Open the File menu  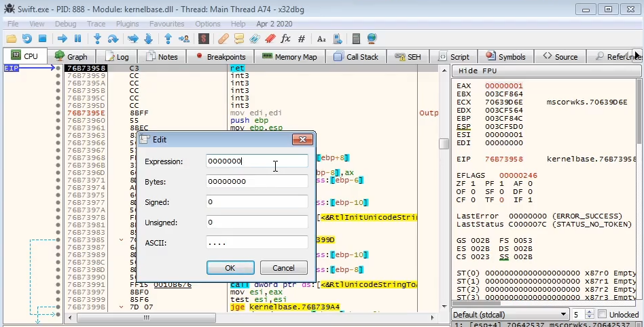point(13,24)
